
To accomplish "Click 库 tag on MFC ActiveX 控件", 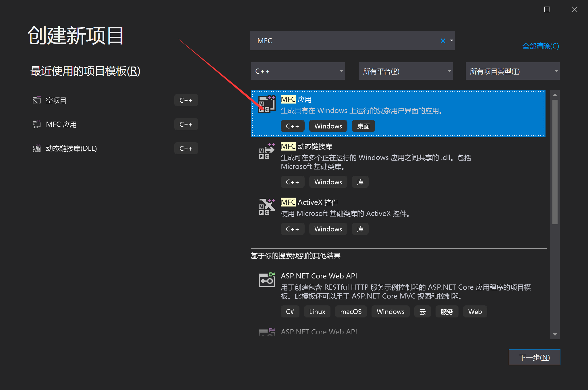I will coord(360,229).
